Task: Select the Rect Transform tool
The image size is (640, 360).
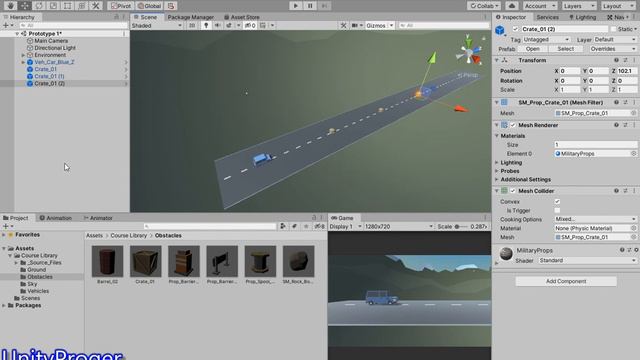Action: (68, 6)
